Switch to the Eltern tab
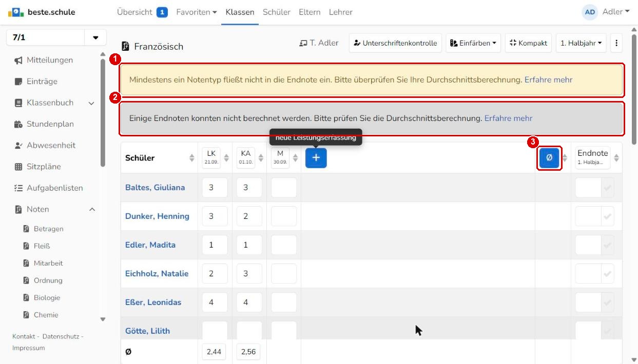The height and width of the screenshot is (364, 638). [310, 12]
